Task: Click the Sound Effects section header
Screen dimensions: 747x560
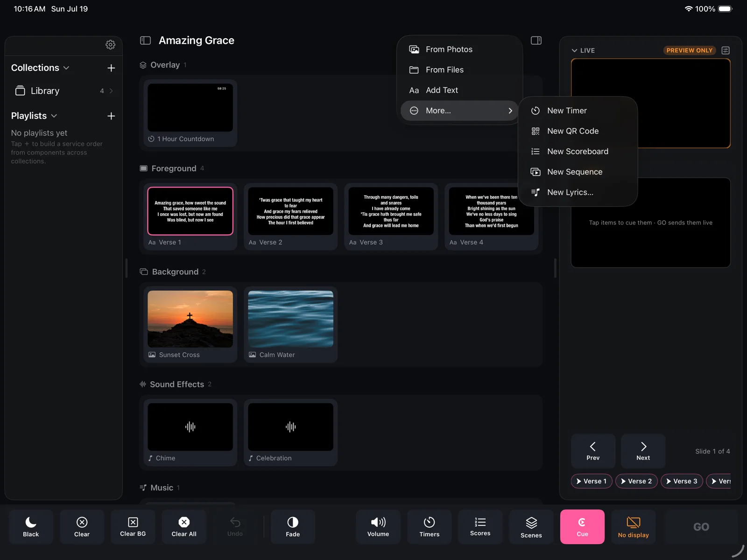Action: (176, 385)
